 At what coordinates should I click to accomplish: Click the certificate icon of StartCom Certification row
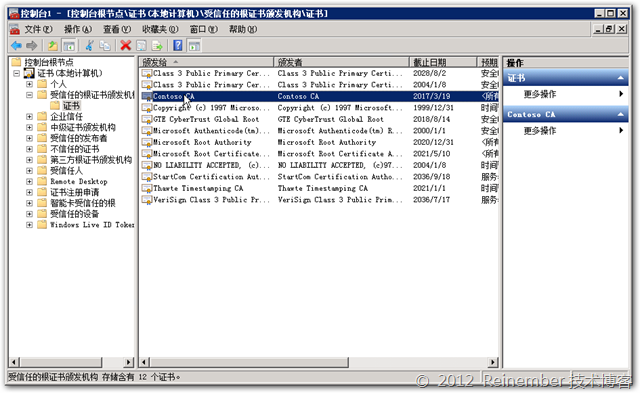(146, 177)
